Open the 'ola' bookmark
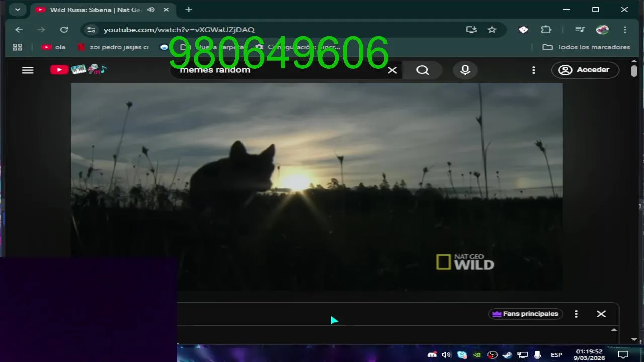The image size is (644, 362). (x=54, y=47)
